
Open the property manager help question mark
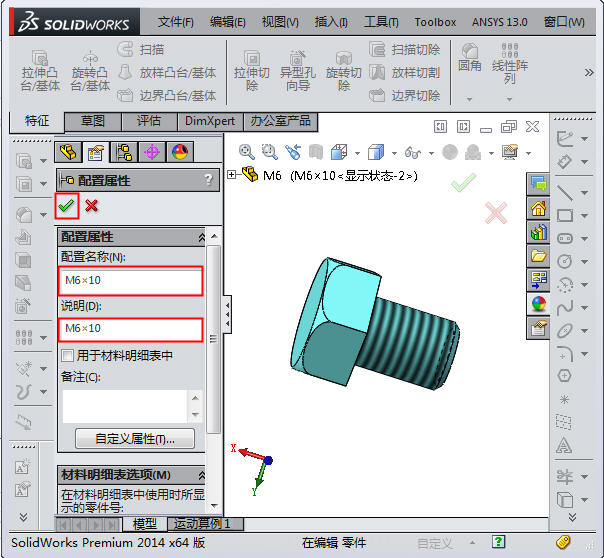[208, 180]
